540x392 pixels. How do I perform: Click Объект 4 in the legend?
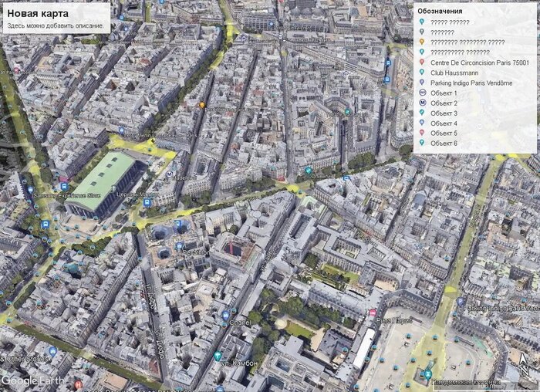(444, 123)
